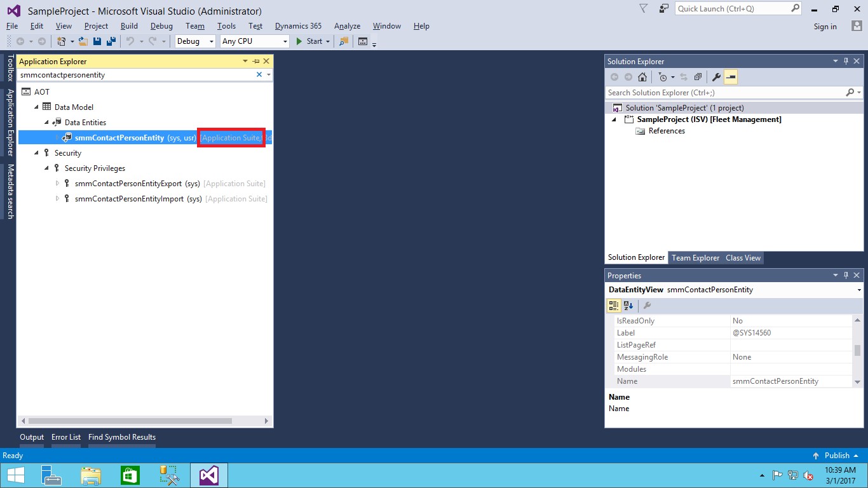The image size is (868, 488).
Task: Toggle Preview Selected Items in Solution Explorer
Action: [x=731, y=77]
